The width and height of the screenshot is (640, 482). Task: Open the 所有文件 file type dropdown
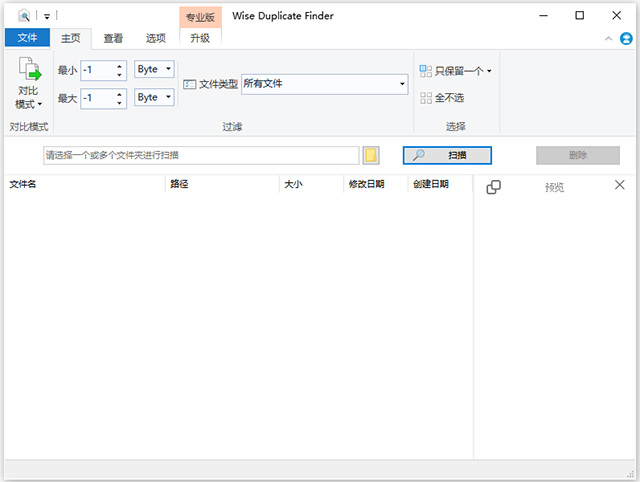325,84
